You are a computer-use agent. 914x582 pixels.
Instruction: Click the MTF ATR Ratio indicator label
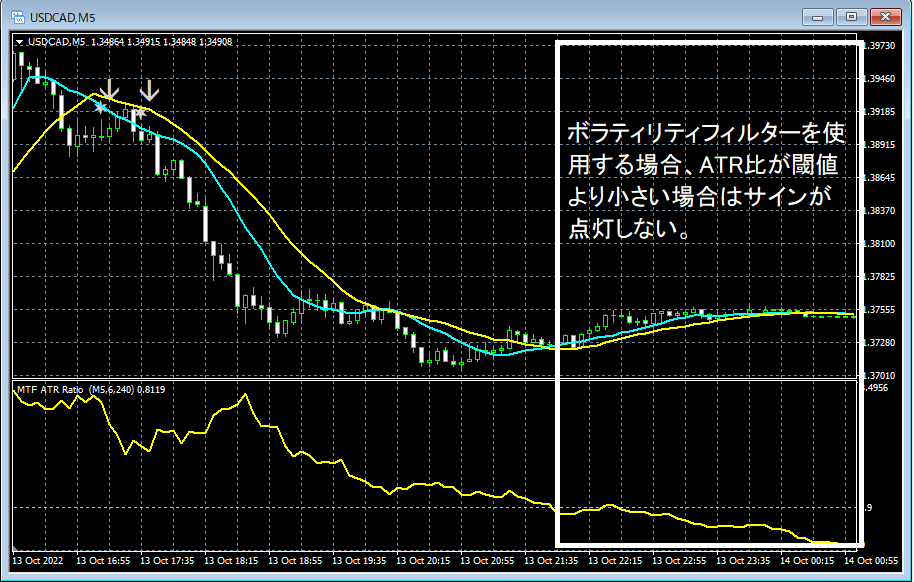point(91,390)
